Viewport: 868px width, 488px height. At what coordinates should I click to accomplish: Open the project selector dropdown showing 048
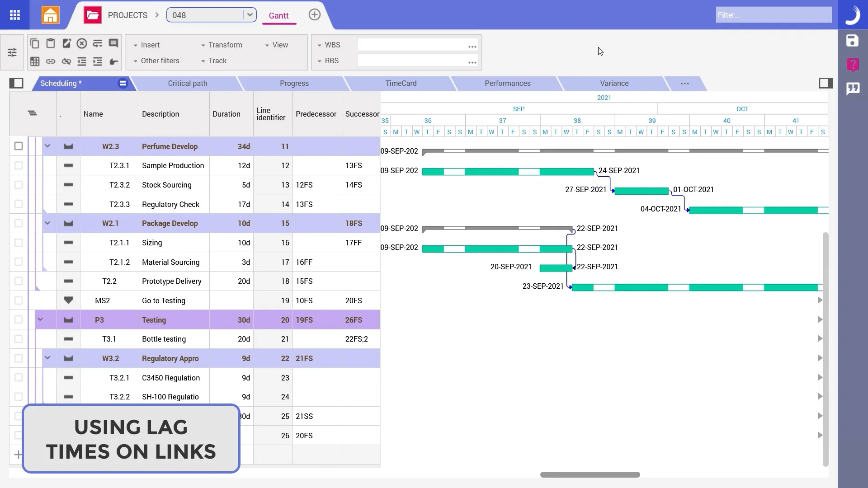pos(250,14)
